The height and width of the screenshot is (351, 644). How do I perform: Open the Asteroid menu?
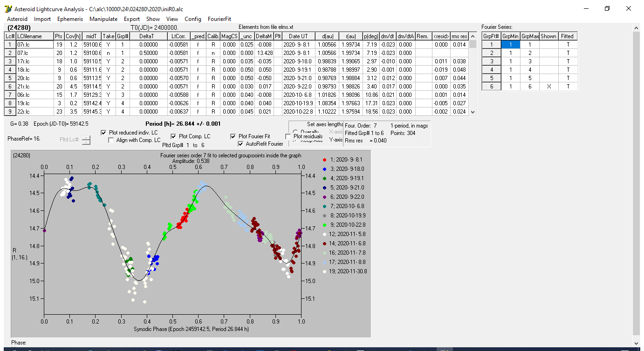17,19
